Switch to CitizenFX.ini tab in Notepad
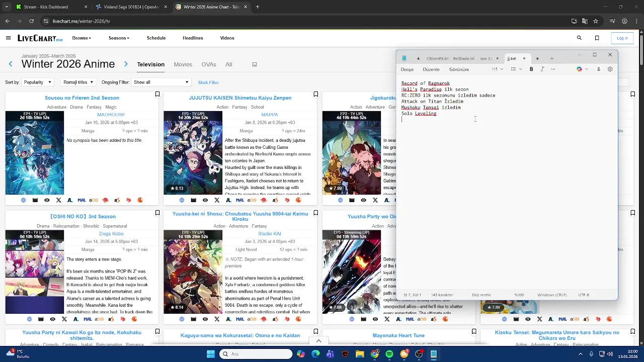 pyautogui.click(x=437, y=59)
